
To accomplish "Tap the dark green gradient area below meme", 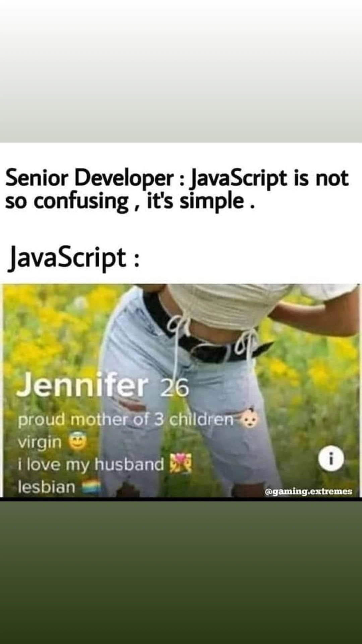I will (181, 572).
